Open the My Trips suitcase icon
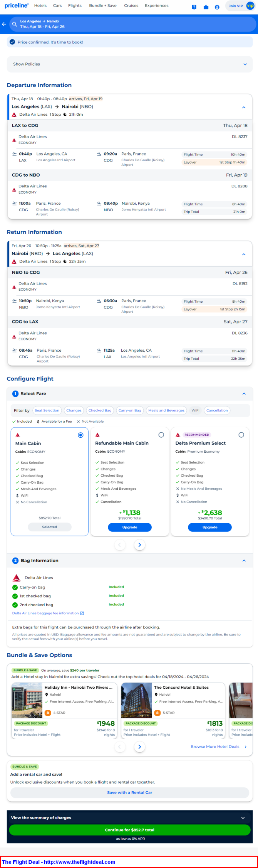 coord(206,7)
